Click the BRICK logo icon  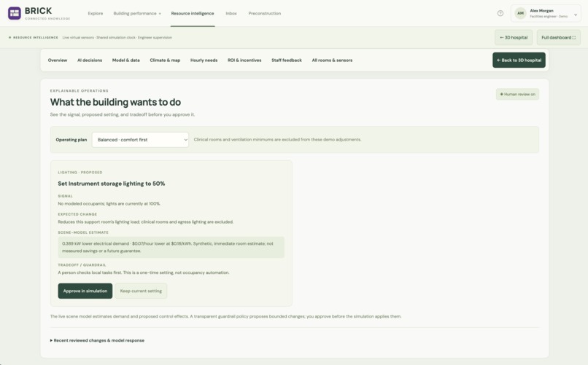click(x=15, y=13)
